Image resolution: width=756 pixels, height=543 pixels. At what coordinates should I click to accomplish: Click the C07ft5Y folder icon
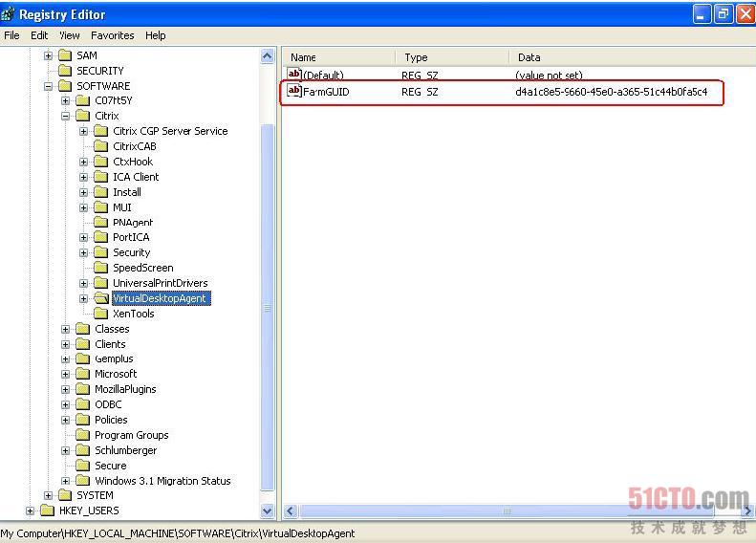pos(83,100)
